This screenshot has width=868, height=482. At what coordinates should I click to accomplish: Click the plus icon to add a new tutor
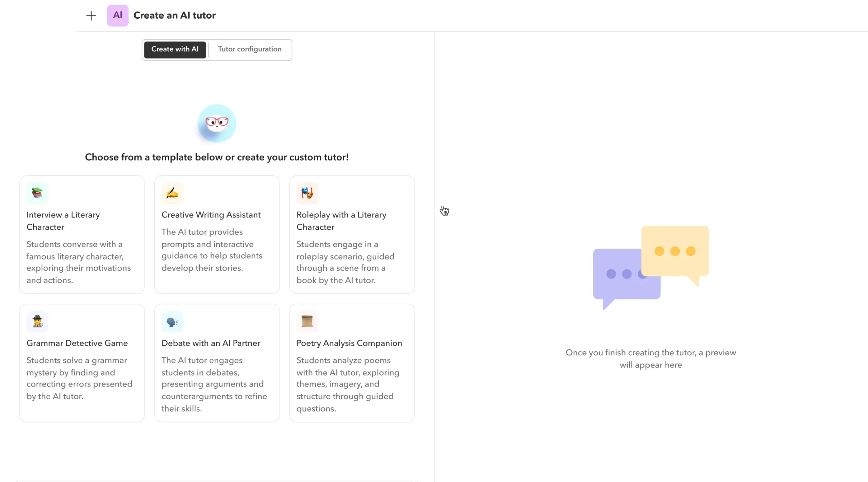point(91,15)
